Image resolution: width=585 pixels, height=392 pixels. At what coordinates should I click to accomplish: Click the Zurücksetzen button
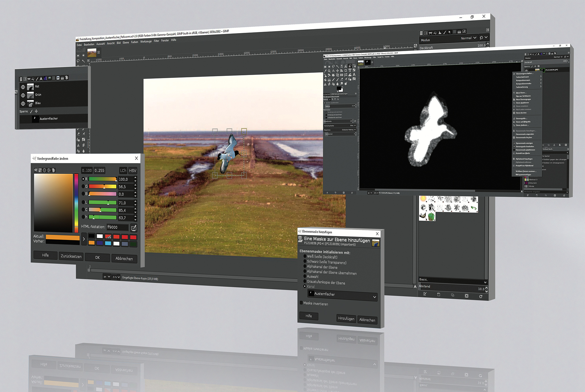(71, 256)
